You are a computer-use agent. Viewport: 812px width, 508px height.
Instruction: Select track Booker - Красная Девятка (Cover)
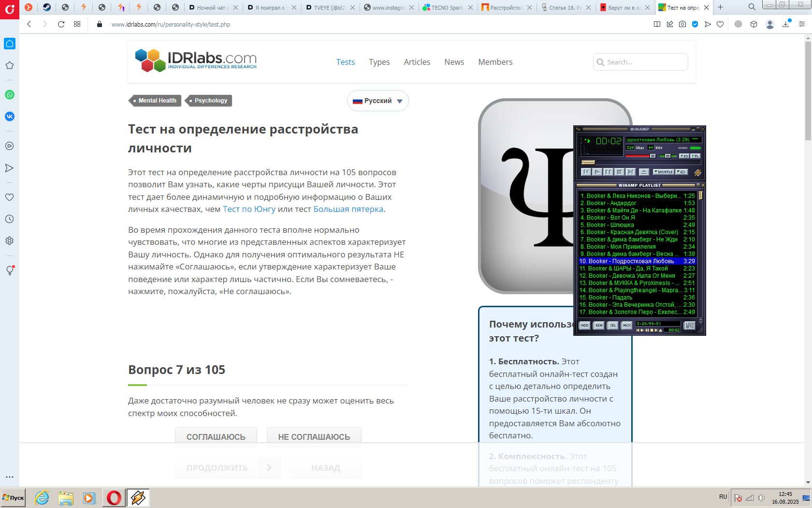point(637,232)
